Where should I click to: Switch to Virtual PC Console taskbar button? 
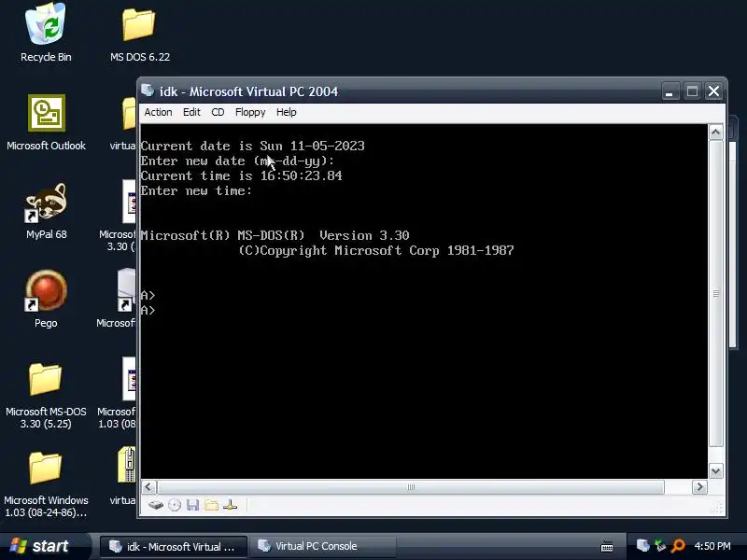(x=323, y=546)
